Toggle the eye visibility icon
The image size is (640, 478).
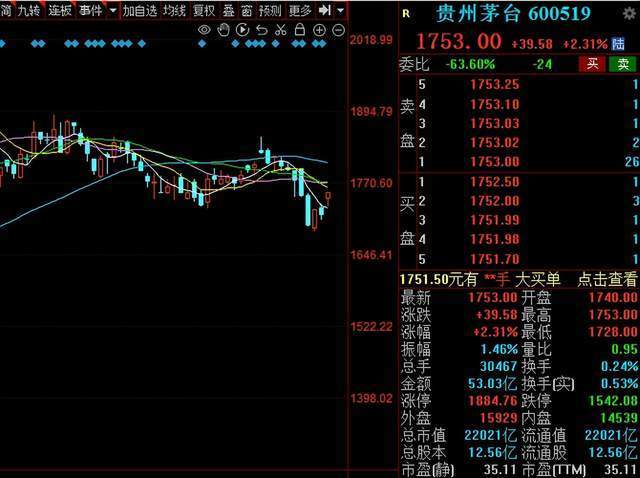point(204,30)
